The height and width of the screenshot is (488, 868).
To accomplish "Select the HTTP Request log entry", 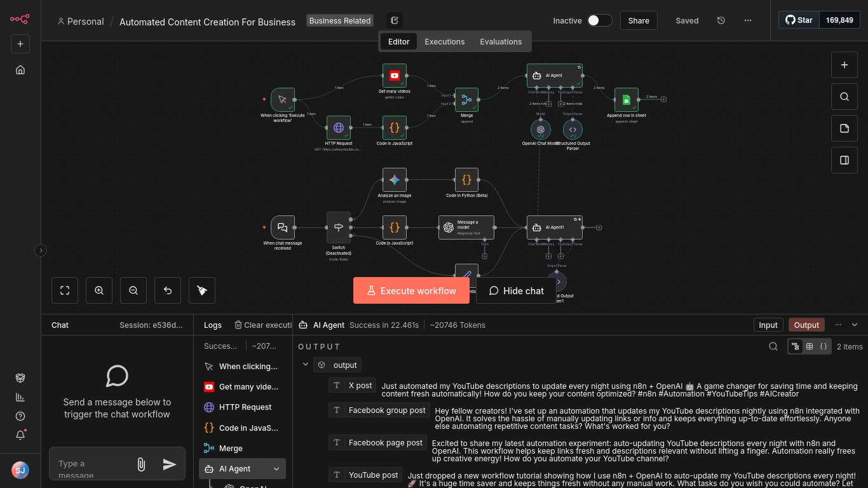I will tap(242, 407).
